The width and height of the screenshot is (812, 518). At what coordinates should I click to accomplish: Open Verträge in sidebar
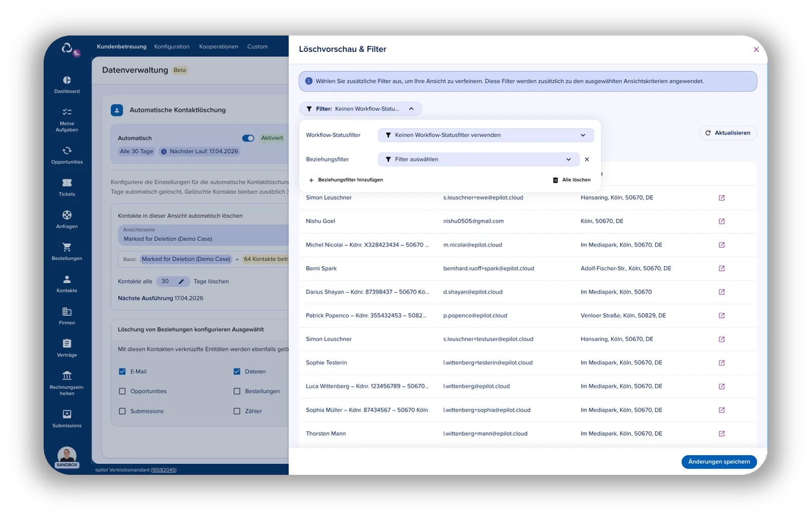click(x=67, y=348)
